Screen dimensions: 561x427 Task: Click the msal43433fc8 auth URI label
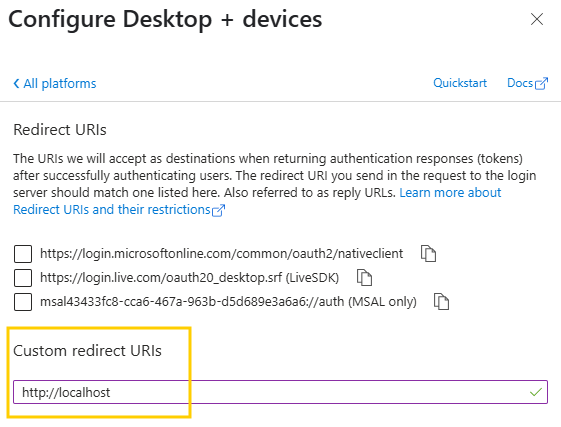click(x=228, y=302)
